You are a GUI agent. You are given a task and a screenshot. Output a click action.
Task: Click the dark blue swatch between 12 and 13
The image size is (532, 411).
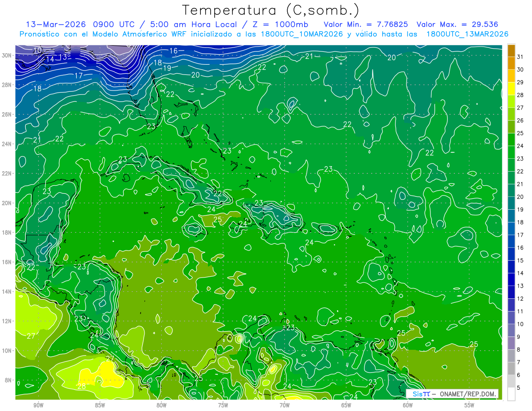click(x=511, y=292)
